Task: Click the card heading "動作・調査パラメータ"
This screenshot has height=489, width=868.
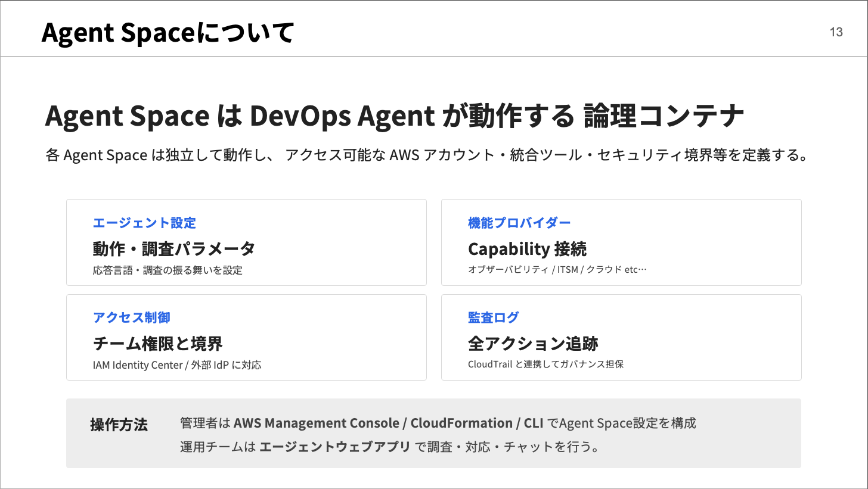Action: [x=174, y=248]
